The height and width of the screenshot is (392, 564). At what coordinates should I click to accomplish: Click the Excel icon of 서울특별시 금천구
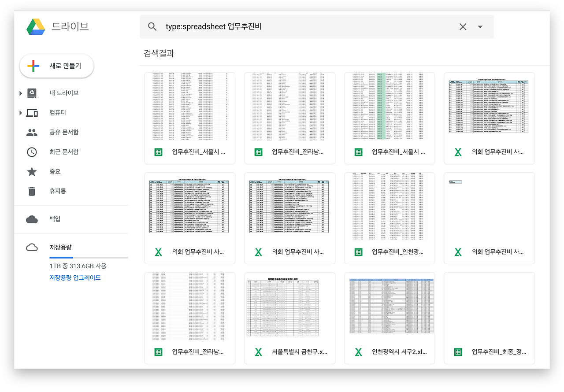258,352
